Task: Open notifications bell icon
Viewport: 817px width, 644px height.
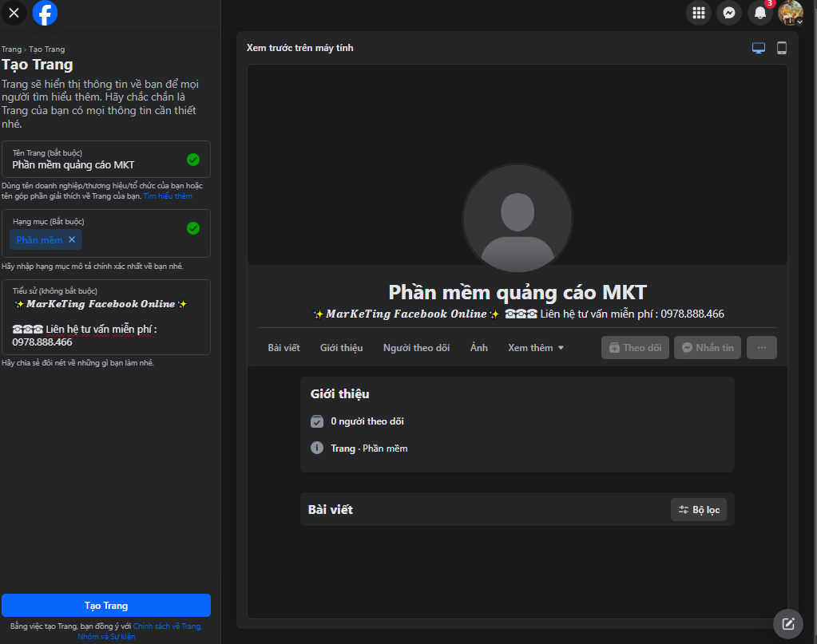Action: click(x=759, y=13)
